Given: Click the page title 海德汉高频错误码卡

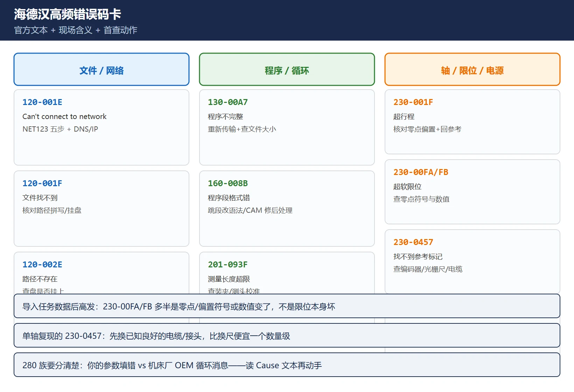Looking at the screenshot, I should tap(68, 14).
